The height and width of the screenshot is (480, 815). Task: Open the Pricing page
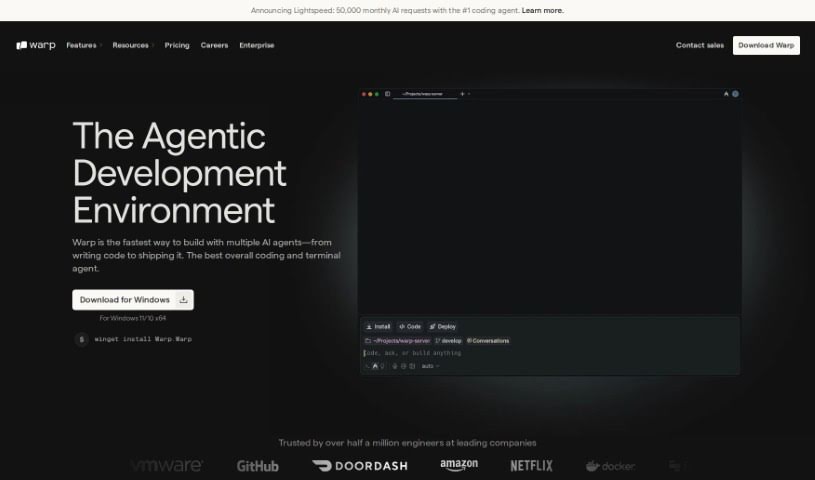pyautogui.click(x=177, y=45)
